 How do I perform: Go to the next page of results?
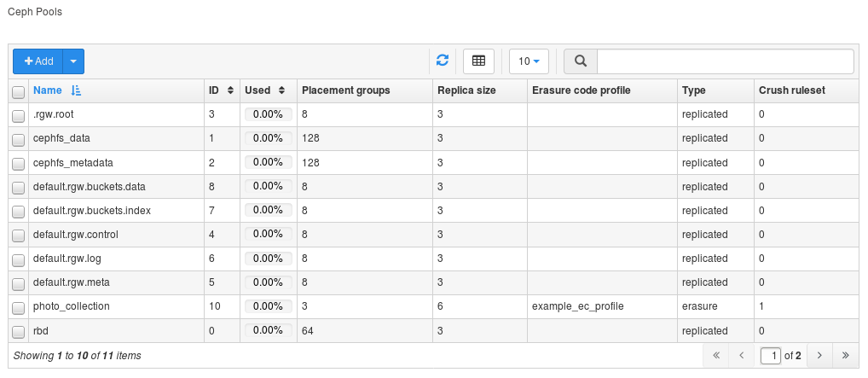(x=819, y=355)
